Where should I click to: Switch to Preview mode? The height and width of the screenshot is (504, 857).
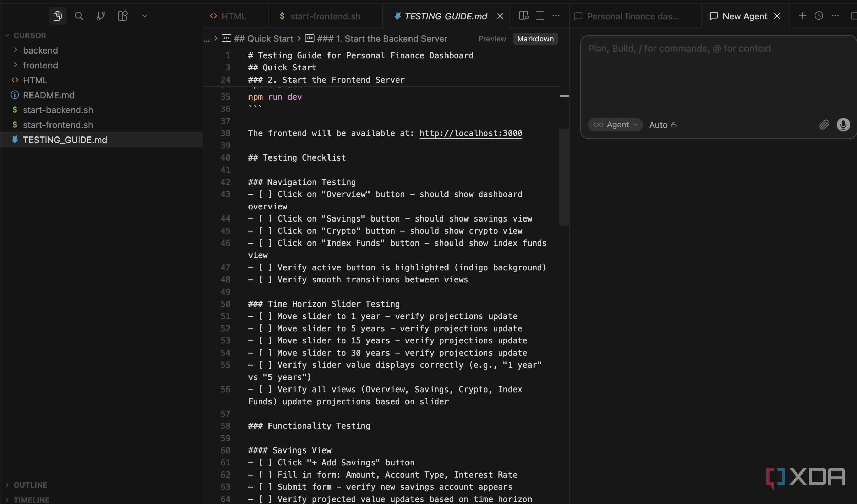[492, 39]
